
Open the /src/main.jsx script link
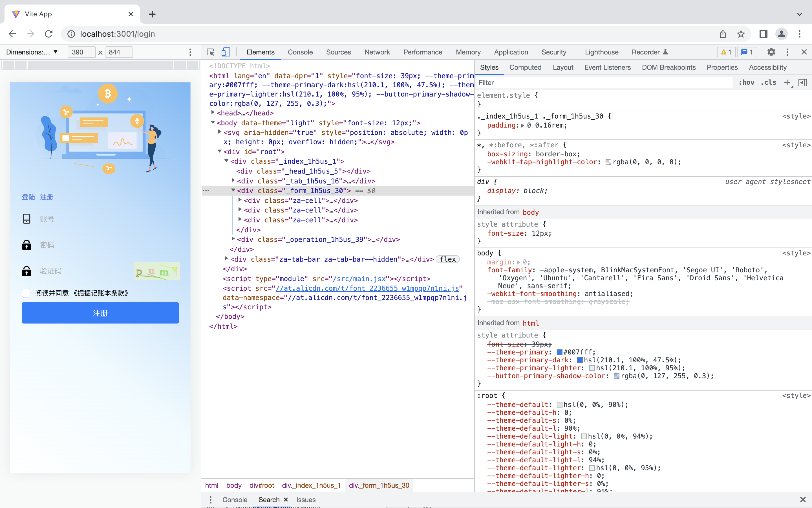[x=359, y=279]
